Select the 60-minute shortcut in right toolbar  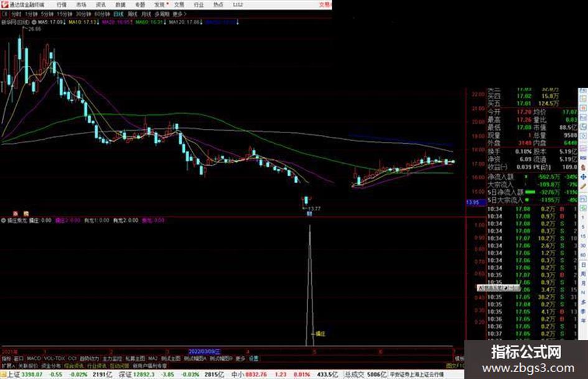coord(583,256)
